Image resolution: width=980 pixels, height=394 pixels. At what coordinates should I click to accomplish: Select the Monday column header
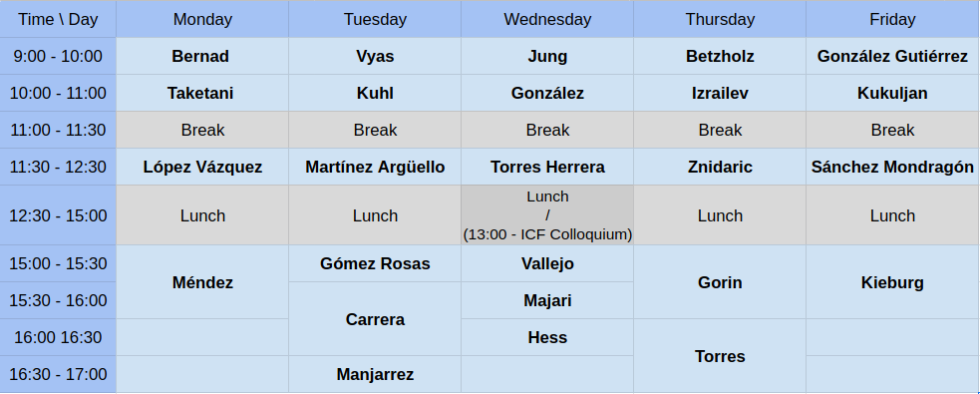click(202, 19)
